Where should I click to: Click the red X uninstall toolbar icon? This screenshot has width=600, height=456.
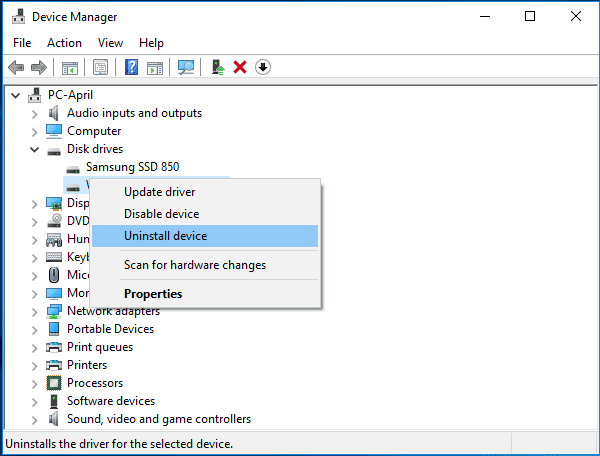click(240, 67)
